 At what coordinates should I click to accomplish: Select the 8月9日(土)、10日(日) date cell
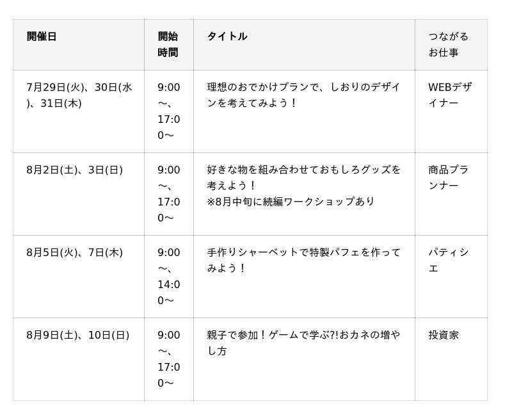77,335
